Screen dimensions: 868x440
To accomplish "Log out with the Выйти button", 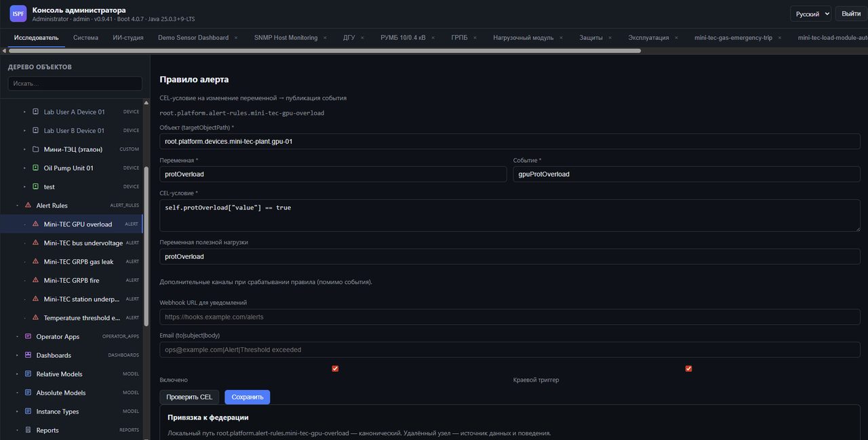I will 851,14.
